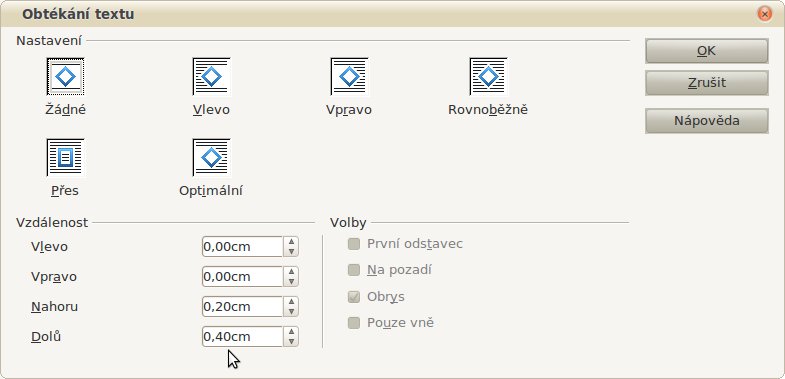Decrease Nahoru distance with down arrow
The width and height of the screenshot is (785, 379).
(x=291, y=311)
